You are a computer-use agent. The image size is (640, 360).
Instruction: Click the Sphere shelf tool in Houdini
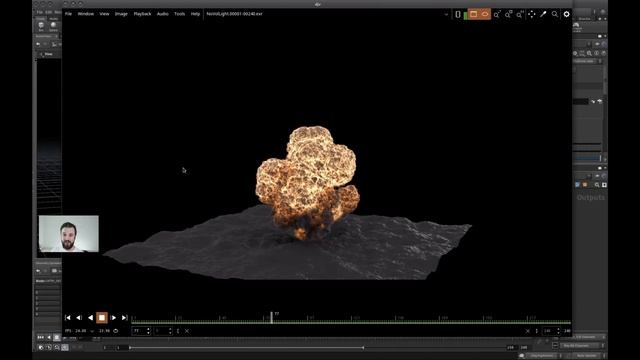[53, 27]
